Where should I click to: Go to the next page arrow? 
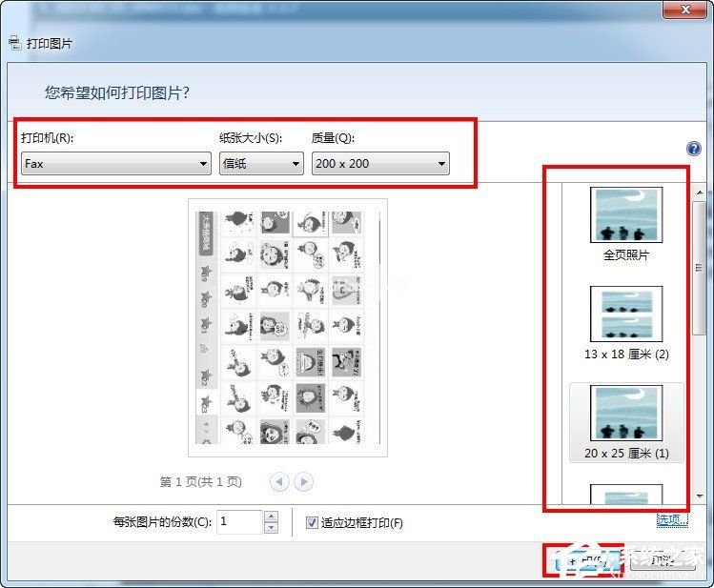[304, 481]
